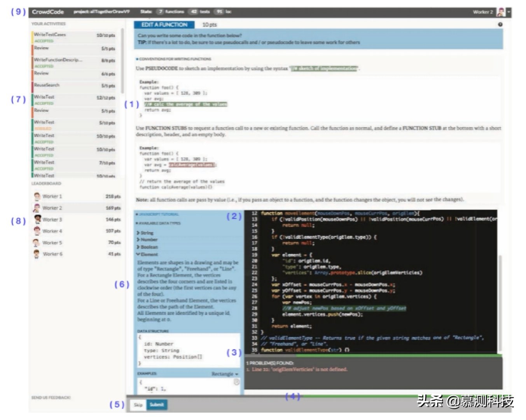Click Worker 1 avatar in leaderboard

pyautogui.click(x=37, y=196)
